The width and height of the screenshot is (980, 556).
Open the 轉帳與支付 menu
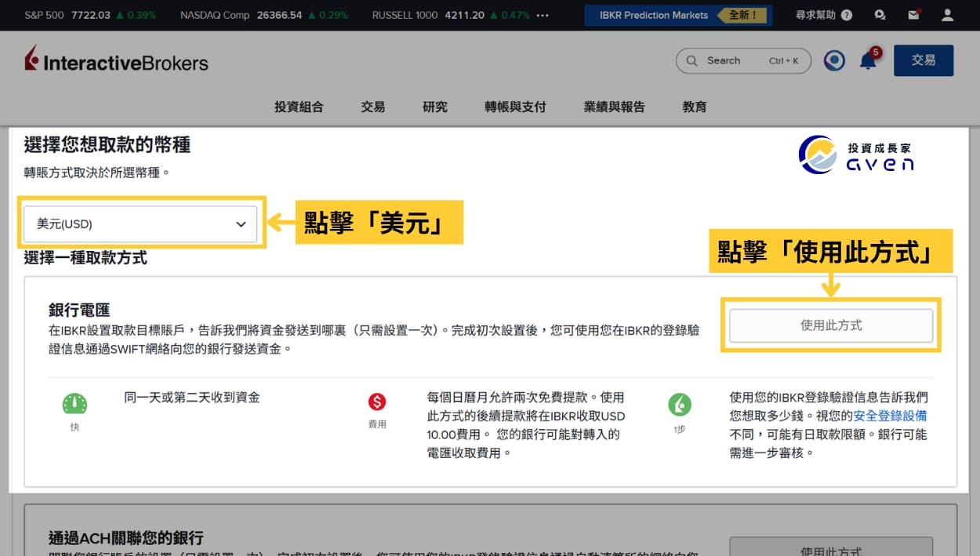515,107
